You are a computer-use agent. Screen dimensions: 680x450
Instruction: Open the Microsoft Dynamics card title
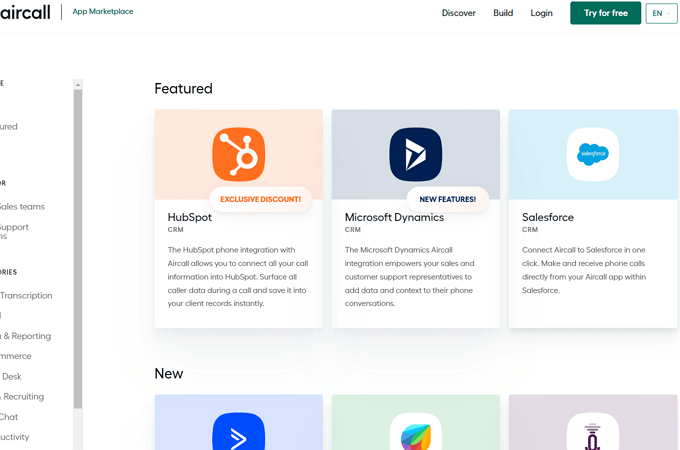click(394, 217)
